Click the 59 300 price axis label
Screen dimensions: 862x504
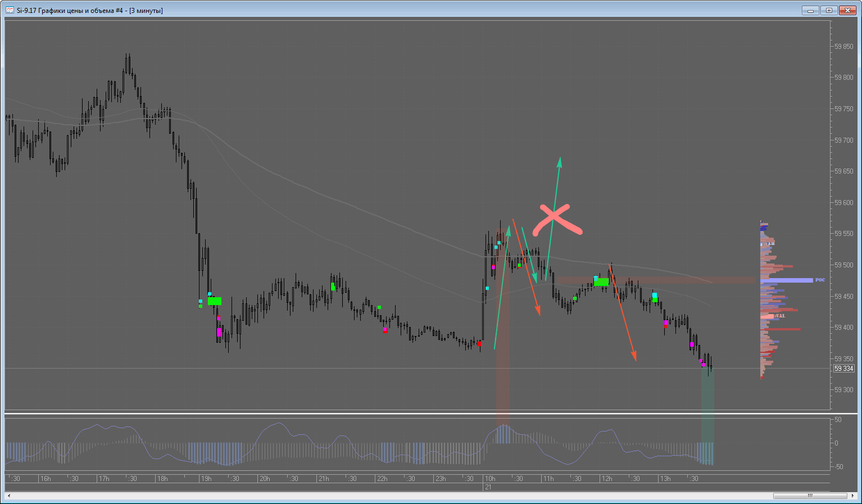pyautogui.click(x=844, y=390)
